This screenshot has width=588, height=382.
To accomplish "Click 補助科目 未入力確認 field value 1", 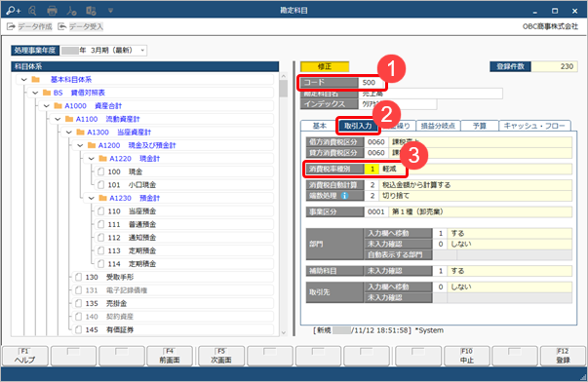I will tap(440, 271).
